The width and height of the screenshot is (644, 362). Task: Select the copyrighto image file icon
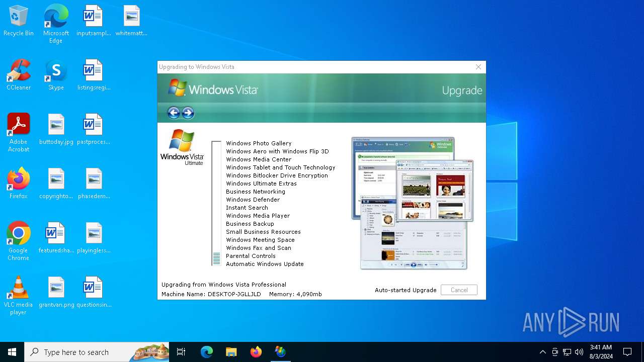(x=56, y=184)
